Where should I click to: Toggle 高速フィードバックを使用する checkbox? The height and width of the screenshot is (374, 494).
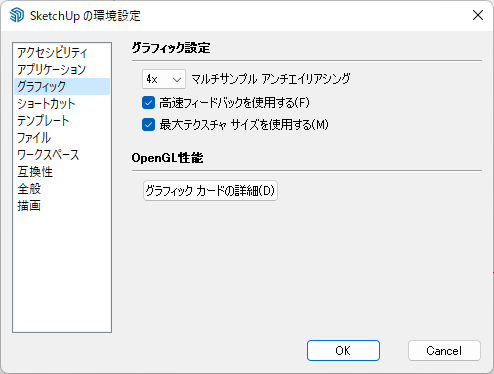tap(148, 103)
